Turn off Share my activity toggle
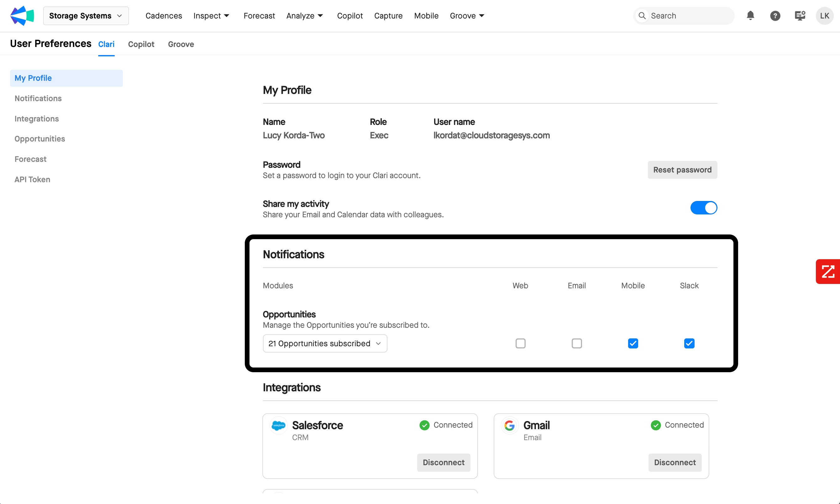Viewport: 840px width, 504px height. click(x=703, y=208)
